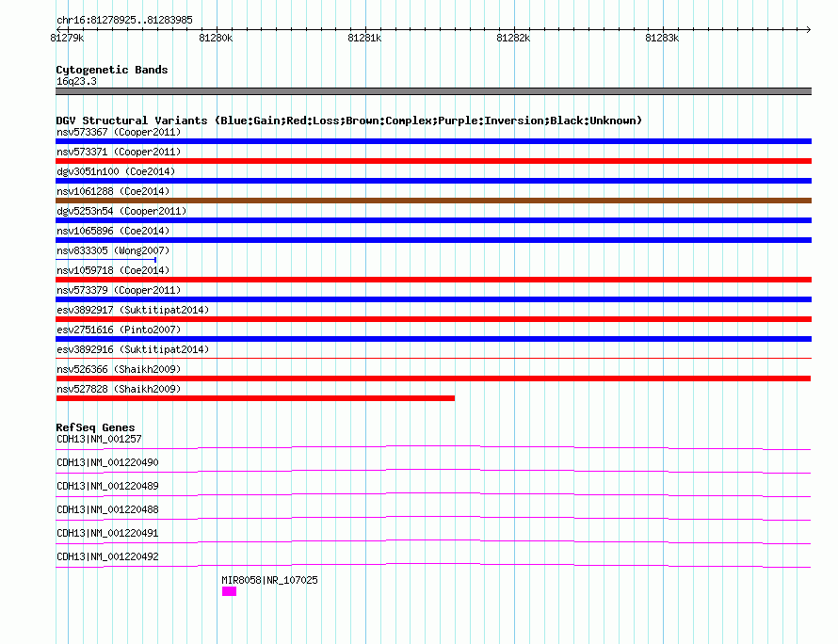The image size is (838, 644).
Task: Click the red nsv526366 loss bar
Action: 433,378
